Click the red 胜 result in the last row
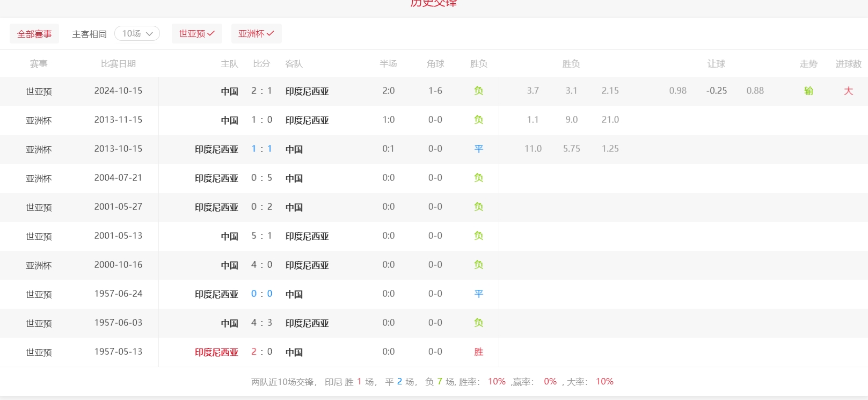The height and width of the screenshot is (400, 868). point(478,352)
